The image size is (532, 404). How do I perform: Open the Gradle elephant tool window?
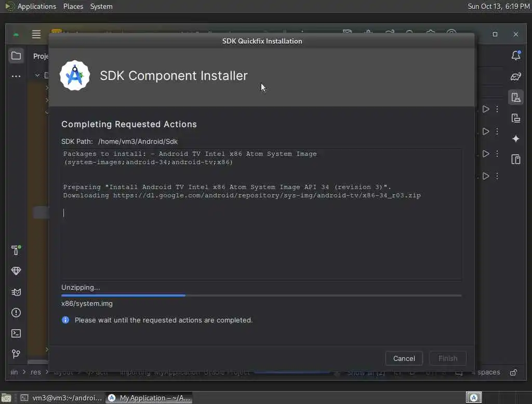click(516, 77)
